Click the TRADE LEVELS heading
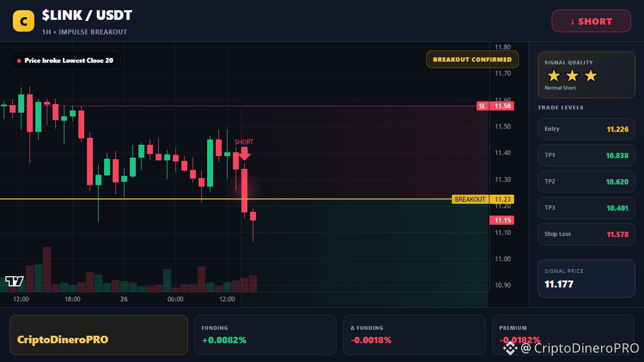644x362 pixels. 560,108
